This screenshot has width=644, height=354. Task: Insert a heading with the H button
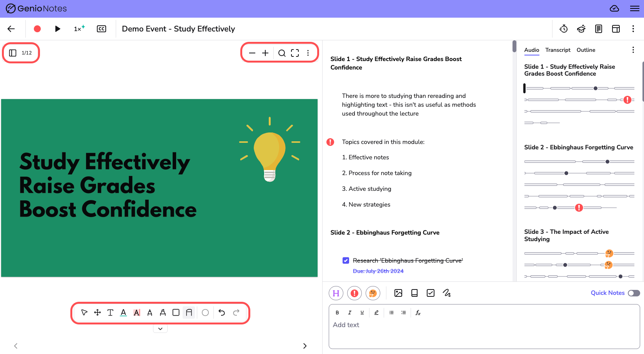coord(336,293)
